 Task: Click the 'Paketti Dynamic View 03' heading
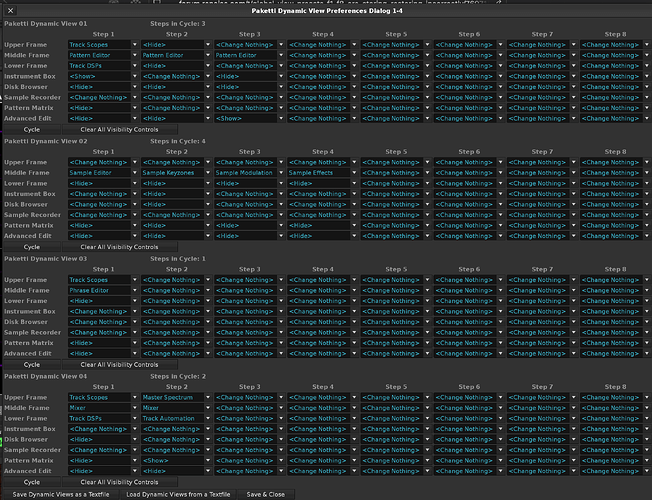point(46,259)
